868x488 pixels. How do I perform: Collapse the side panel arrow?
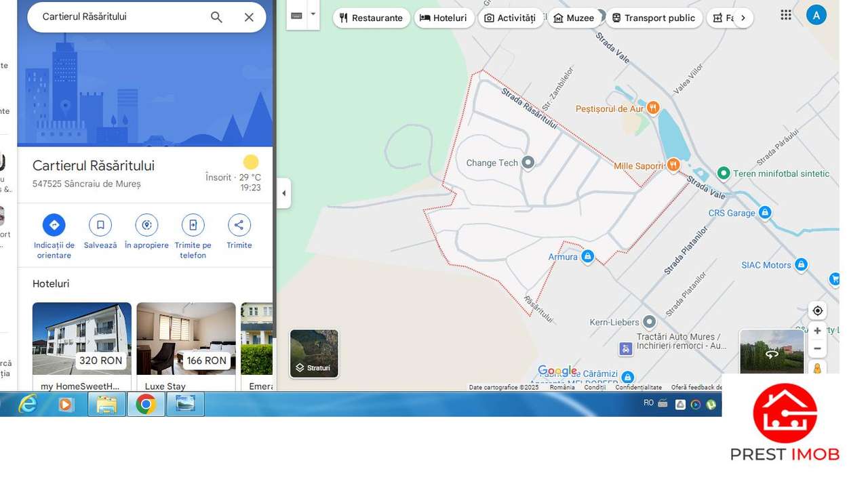click(x=283, y=193)
